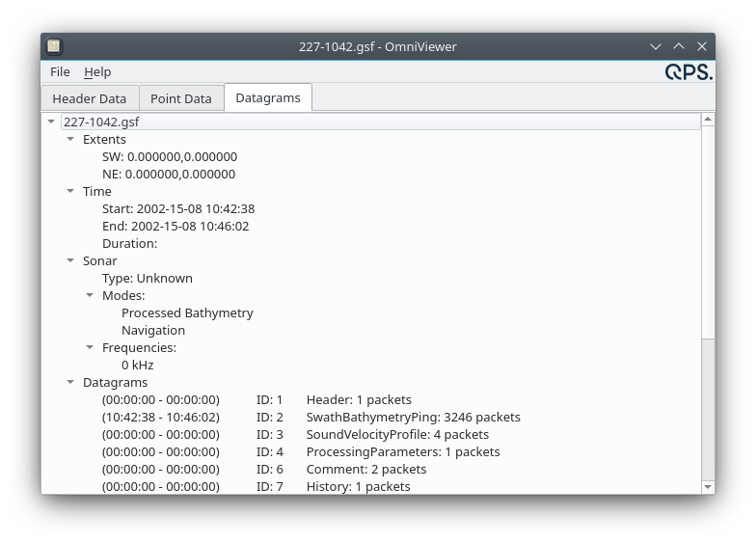Screen dimensions: 756x543
Task: Collapse the Frequencies subsection arrow
Action: coord(90,348)
